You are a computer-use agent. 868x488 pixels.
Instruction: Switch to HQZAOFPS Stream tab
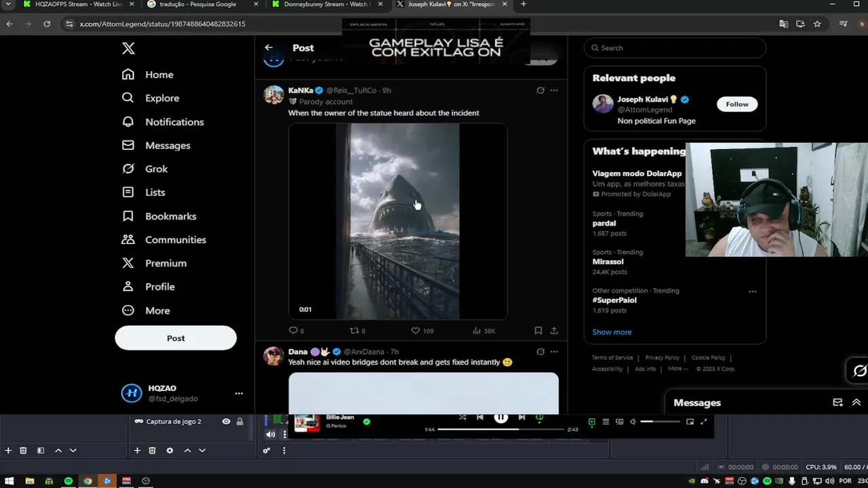pos(75,5)
